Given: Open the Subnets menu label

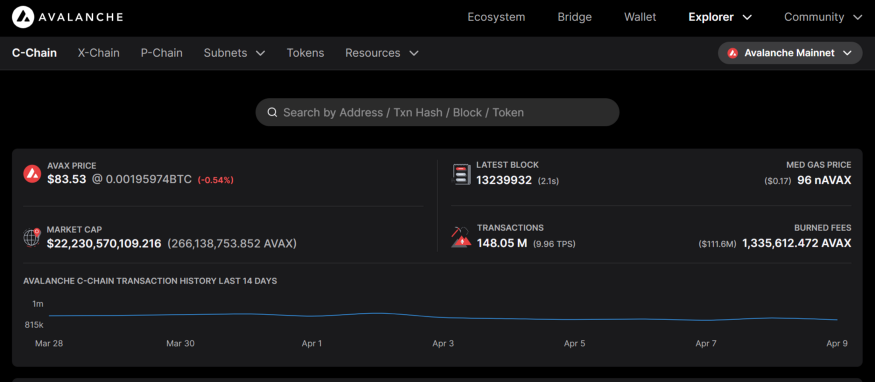Looking at the screenshot, I should [x=225, y=53].
